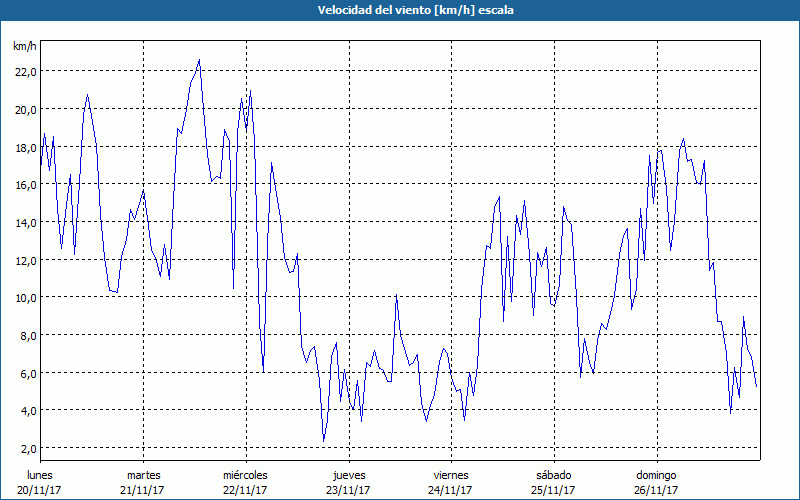The width and height of the screenshot is (800, 500).
Task: Pick the 14,0 y-axis tick label
Action: 25,223
